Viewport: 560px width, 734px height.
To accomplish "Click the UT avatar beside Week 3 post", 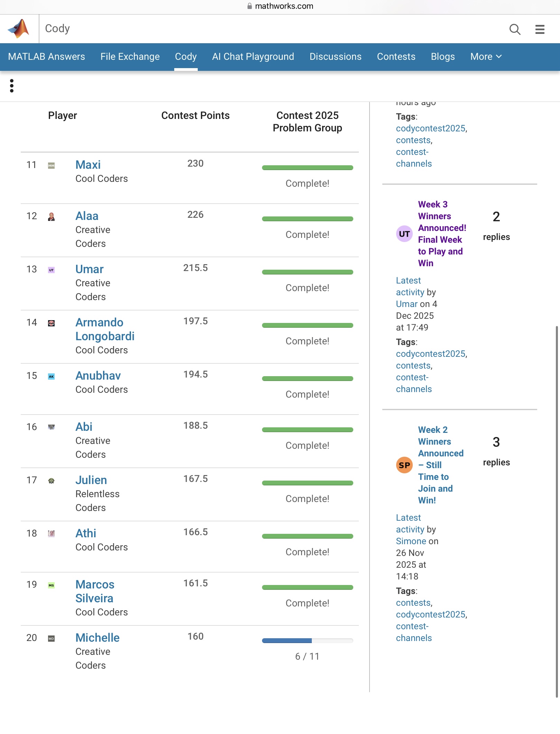I will pos(404,234).
